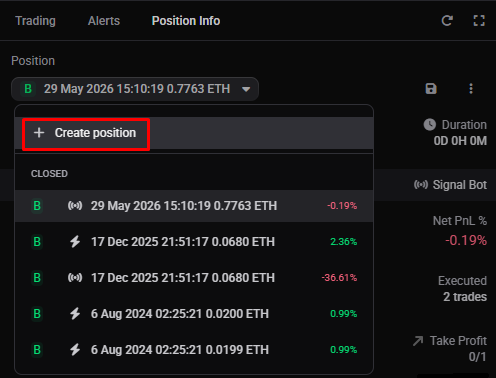Click the 0D 0H 0M duration value
Viewport: 496px width, 378px height.
click(460, 141)
